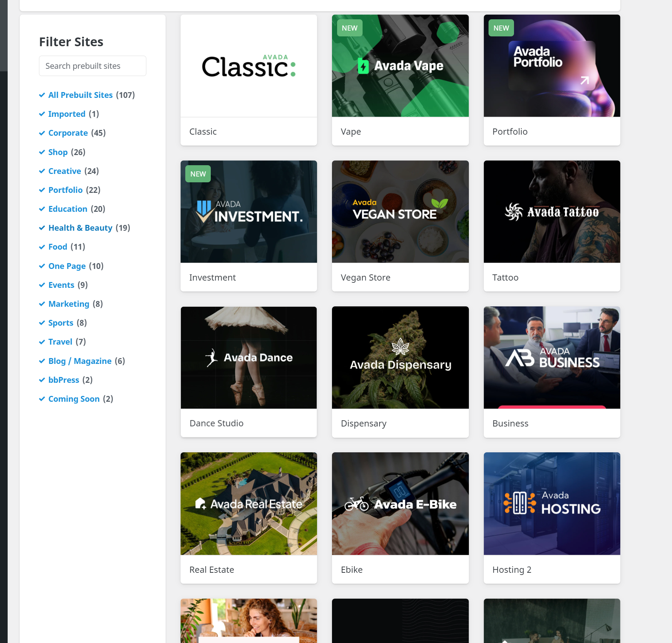This screenshot has height=643, width=672.
Task: Click the search prebuilt sites field
Action: tap(92, 66)
